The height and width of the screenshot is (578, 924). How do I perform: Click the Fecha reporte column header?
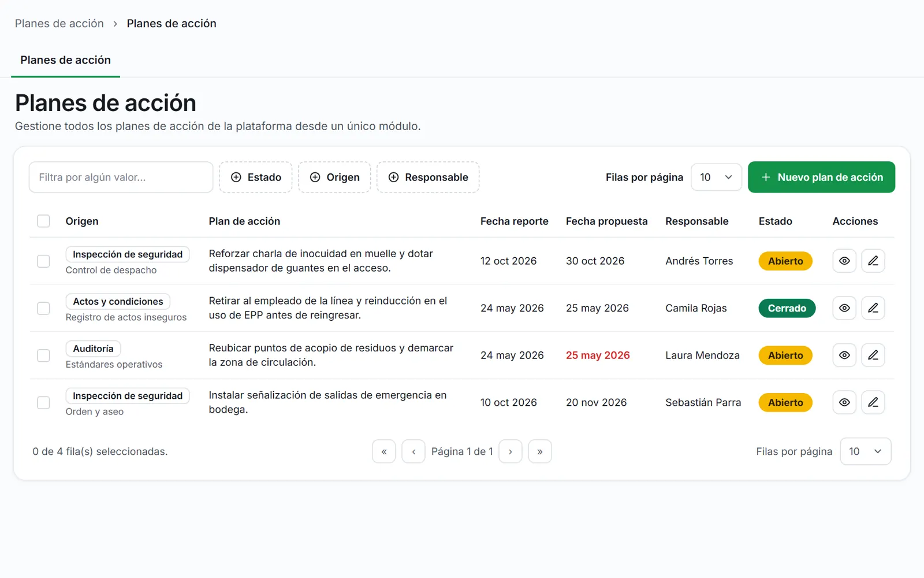tap(514, 221)
